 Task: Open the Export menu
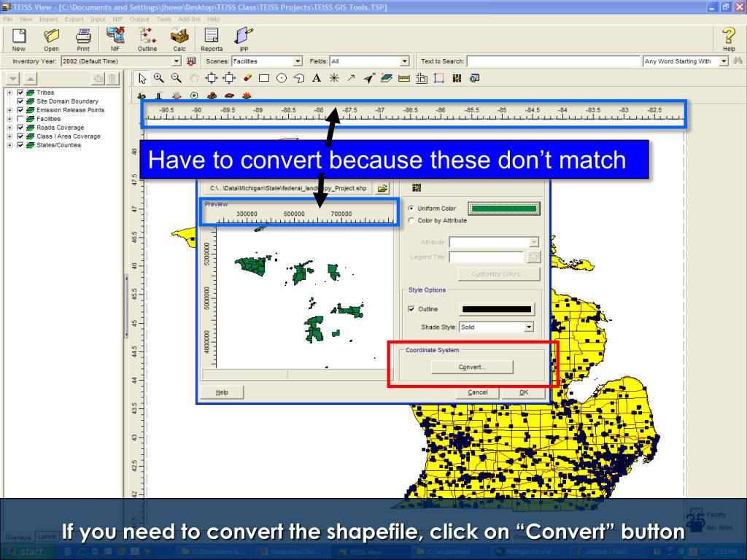[74, 19]
